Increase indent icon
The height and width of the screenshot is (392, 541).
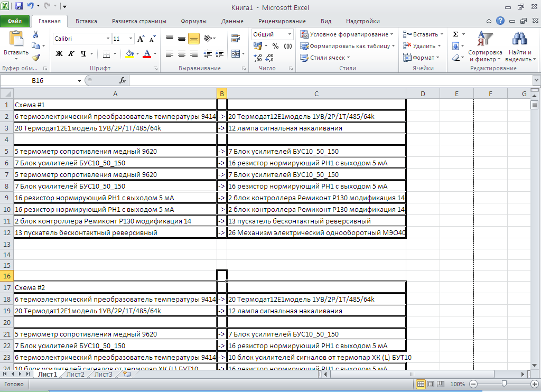click(219, 53)
